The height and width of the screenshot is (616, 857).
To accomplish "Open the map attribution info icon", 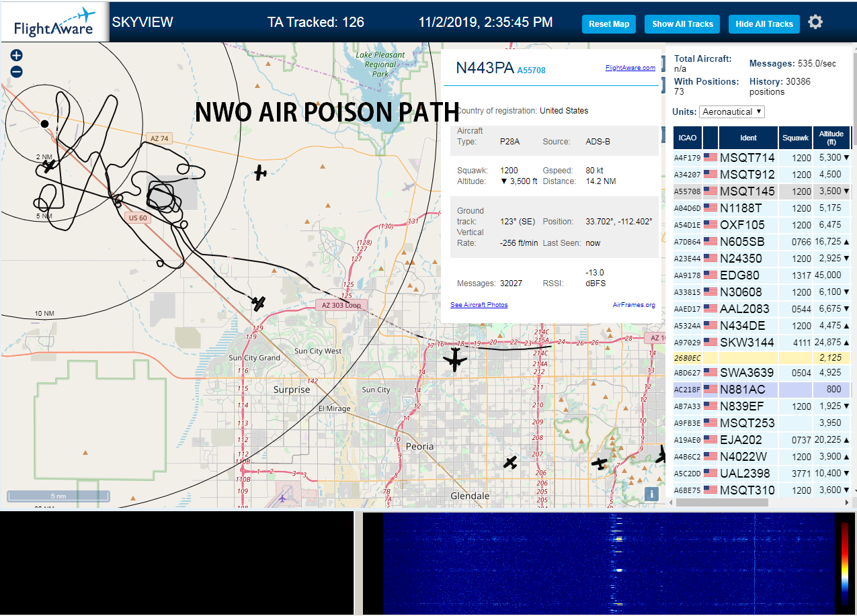I will coord(651,494).
